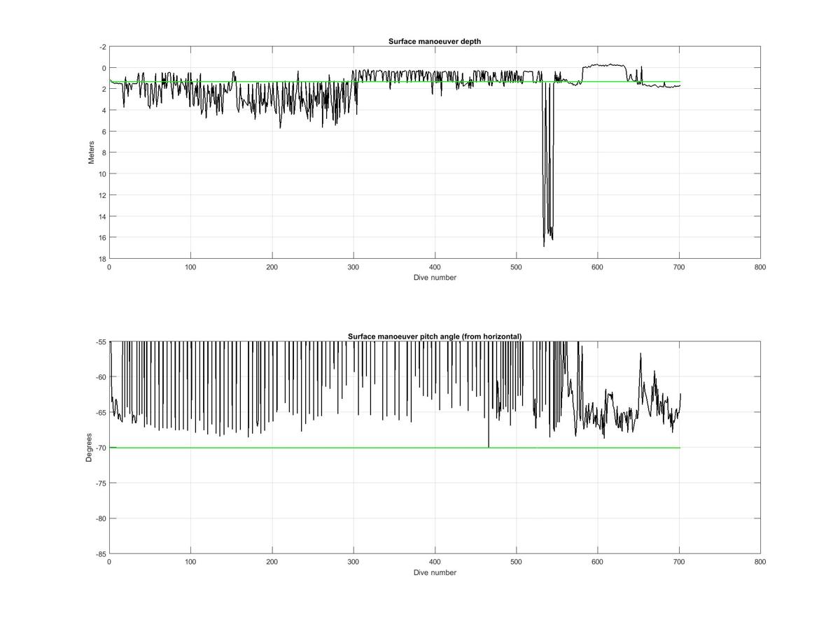This screenshot has width=840, height=622.
Task: Click the '-55' tick on the Degrees axis
Action: (101, 342)
